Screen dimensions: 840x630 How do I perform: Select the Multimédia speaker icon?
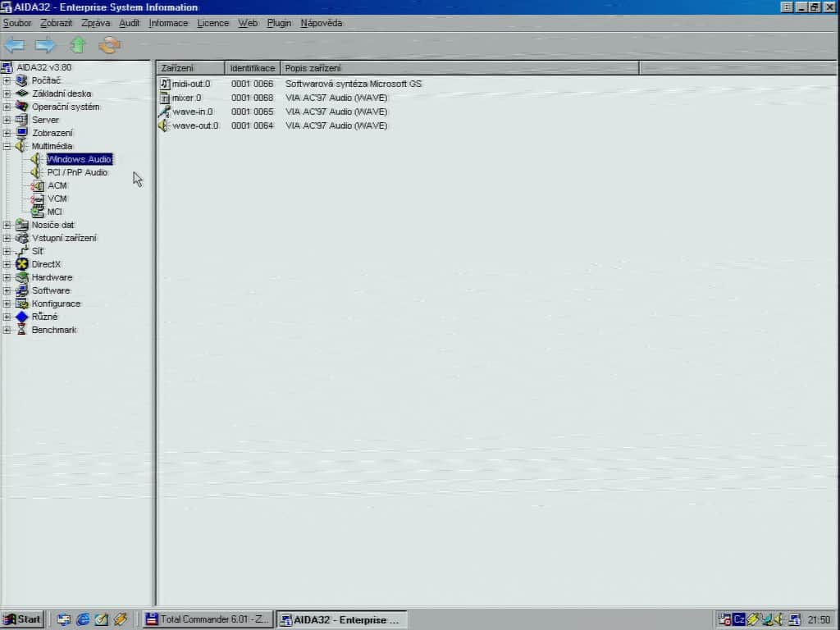pyautogui.click(x=21, y=146)
